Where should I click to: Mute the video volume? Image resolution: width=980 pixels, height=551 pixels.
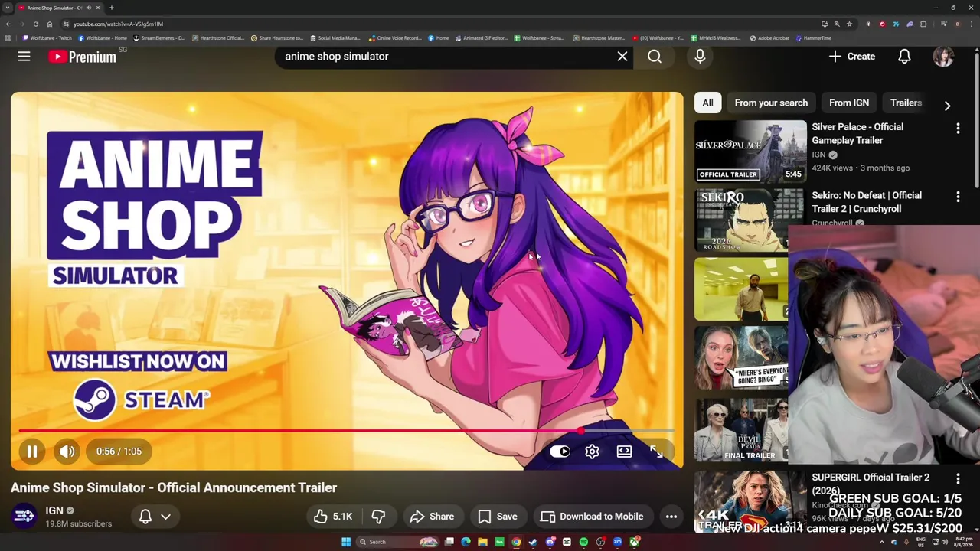click(x=67, y=452)
